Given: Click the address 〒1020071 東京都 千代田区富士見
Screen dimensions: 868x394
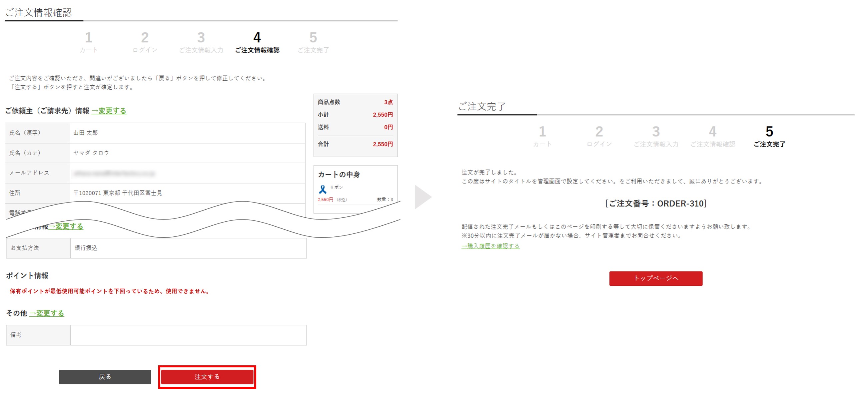Looking at the screenshot, I should click(x=118, y=193).
